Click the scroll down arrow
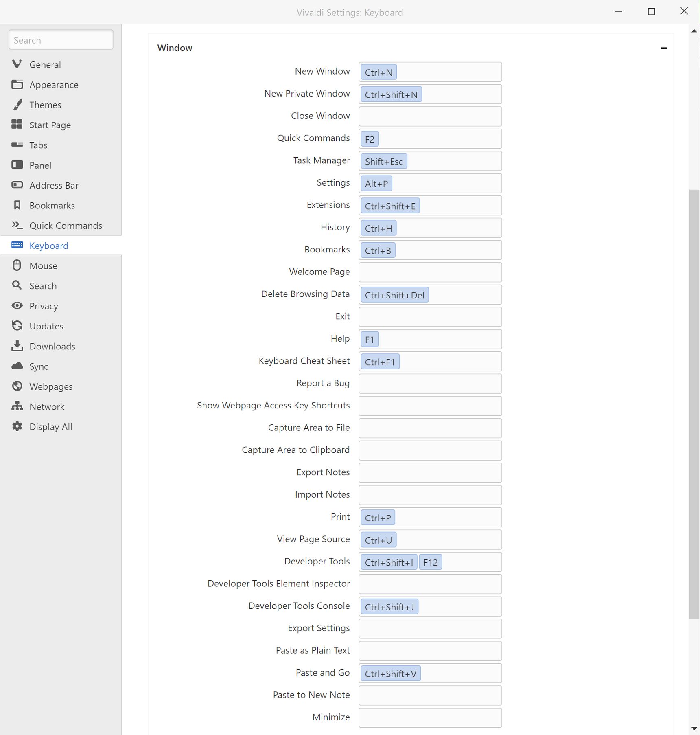The image size is (700, 735). pos(694,728)
